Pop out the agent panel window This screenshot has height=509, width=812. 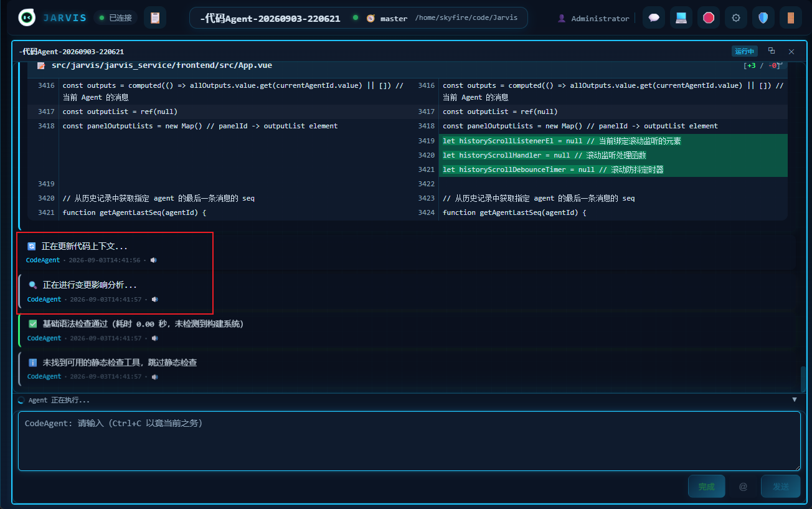click(x=772, y=51)
